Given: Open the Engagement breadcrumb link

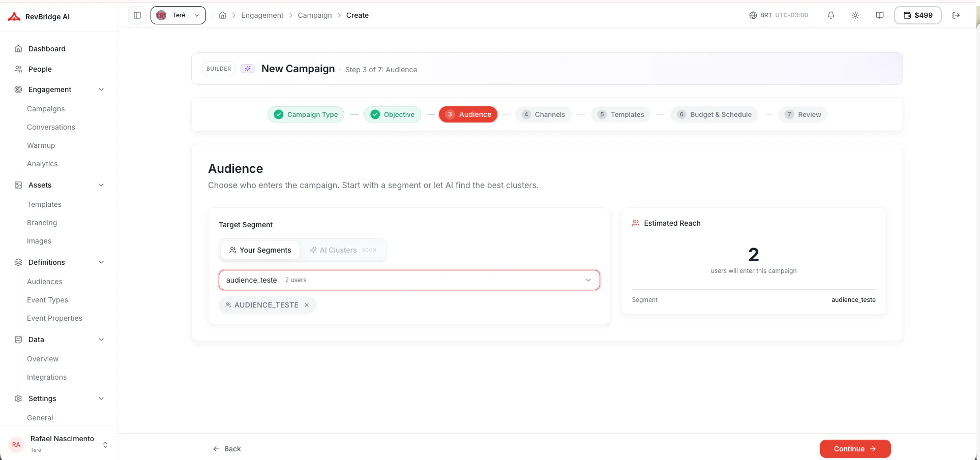Looking at the screenshot, I should [262, 15].
